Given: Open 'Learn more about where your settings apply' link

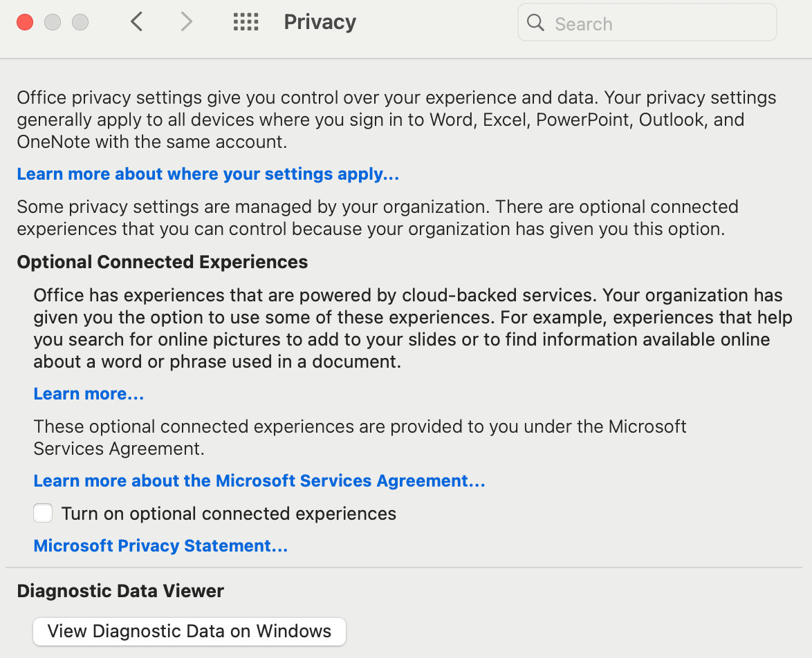Looking at the screenshot, I should click(x=208, y=174).
